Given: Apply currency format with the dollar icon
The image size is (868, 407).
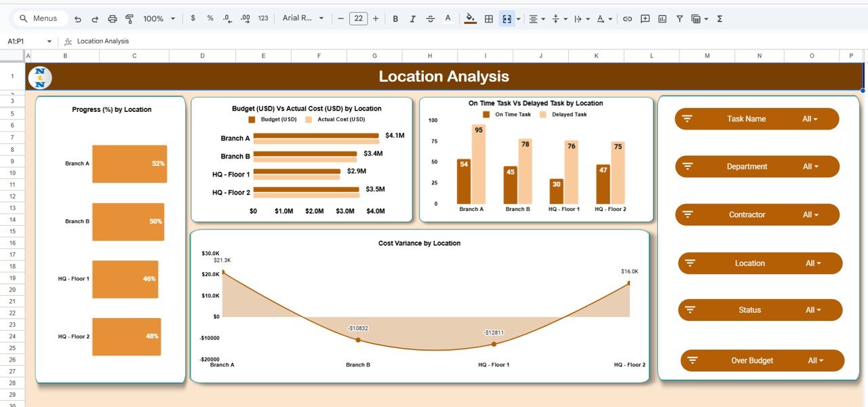Looking at the screenshot, I should point(193,18).
